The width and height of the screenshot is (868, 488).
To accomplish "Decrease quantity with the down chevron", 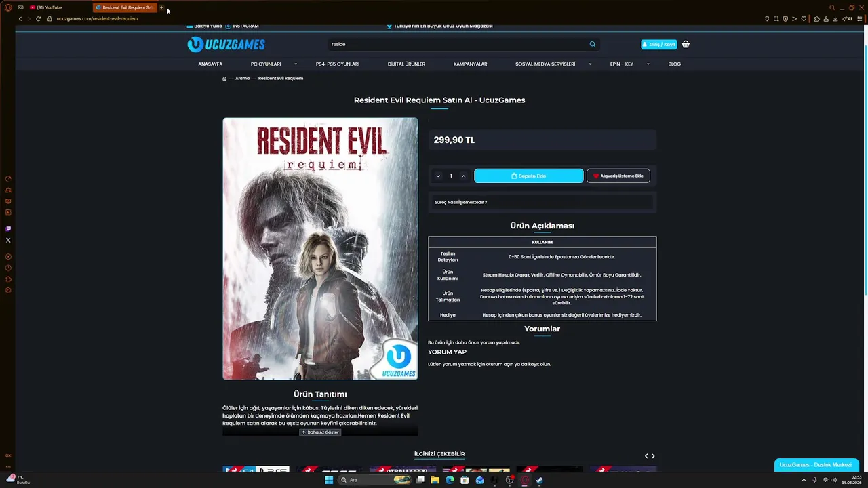I will click(438, 176).
